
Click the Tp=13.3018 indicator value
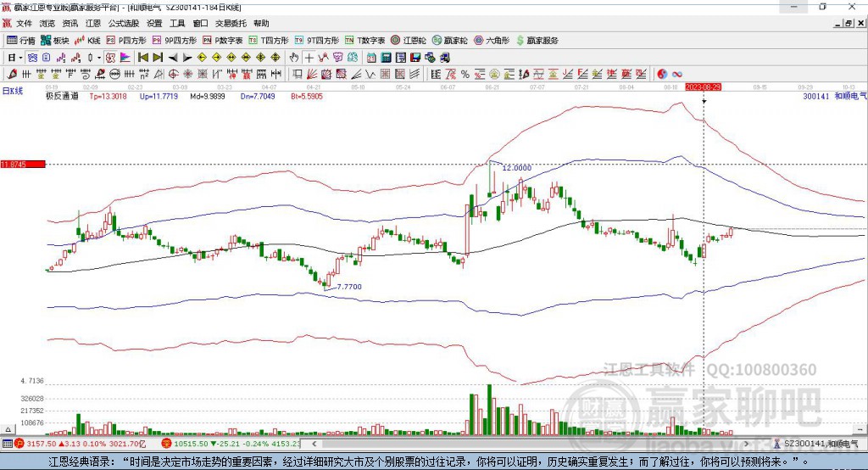click(108, 96)
